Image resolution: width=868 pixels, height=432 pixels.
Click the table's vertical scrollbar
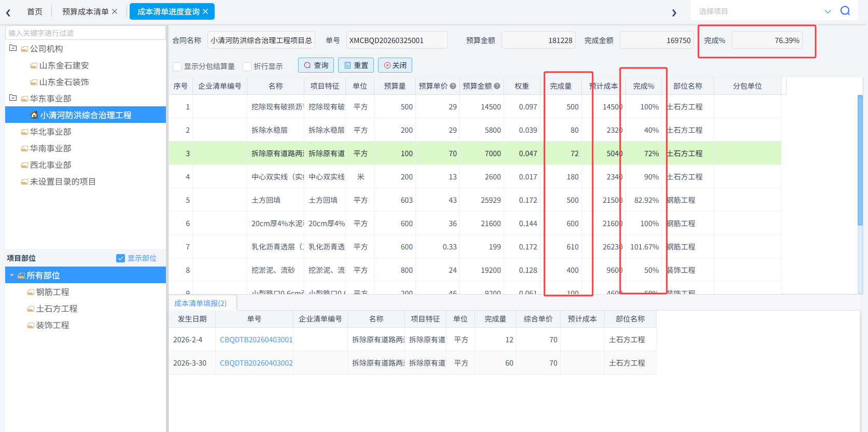click(860, 160)
